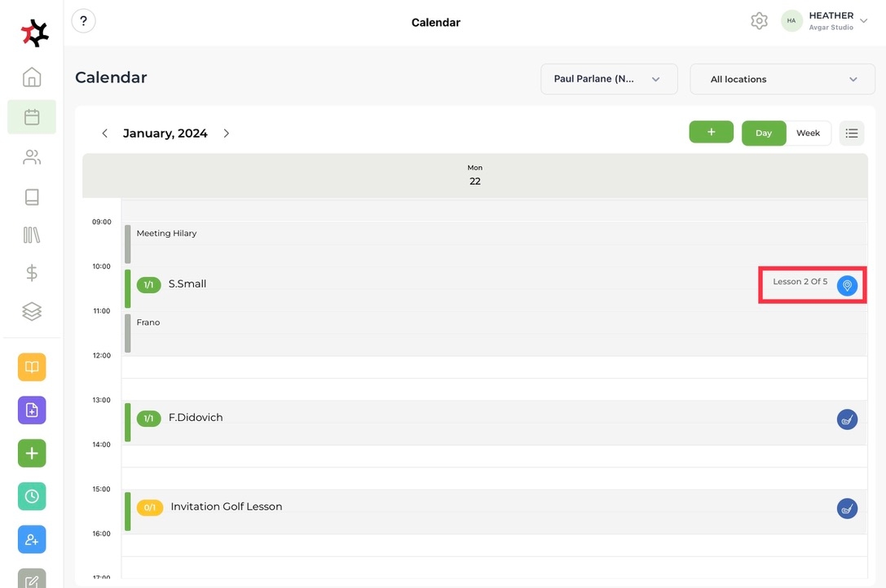
Task: Click the dollar sign payments icon
Action: pos(32,273)
